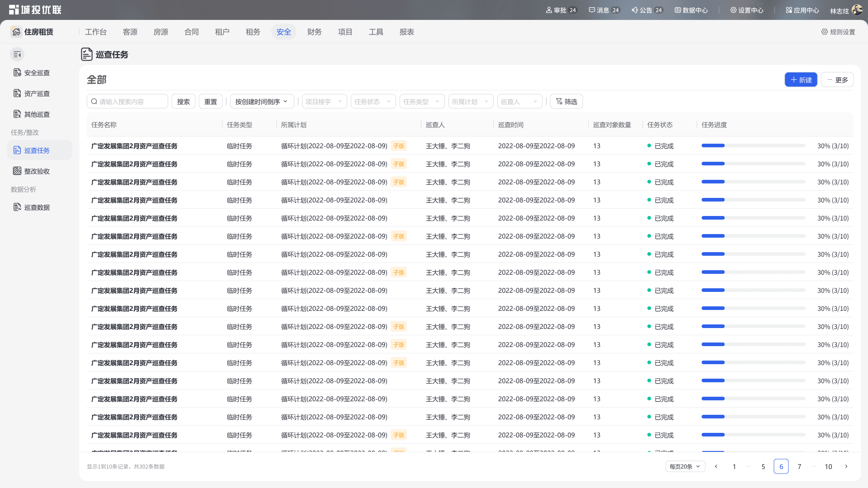Open the 任务类型 filter dropdown
The image size is (868, 488).
click(422, 102)
